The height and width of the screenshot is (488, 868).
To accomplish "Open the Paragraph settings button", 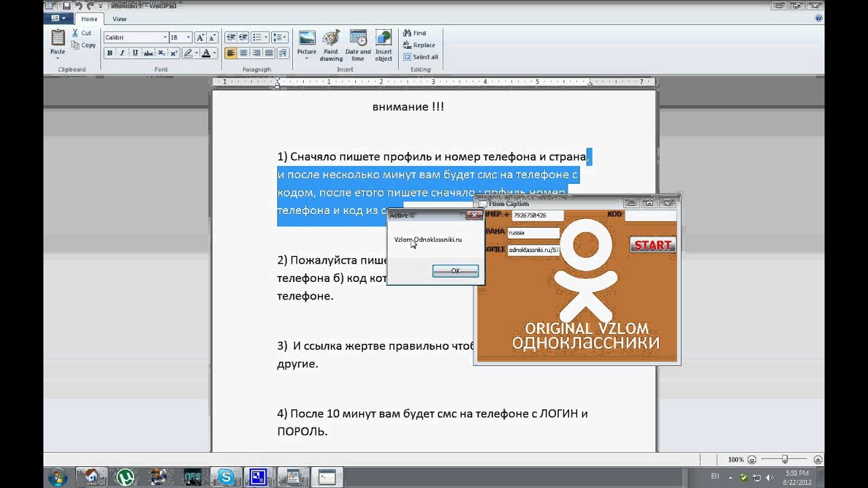I will click(283, 53).
